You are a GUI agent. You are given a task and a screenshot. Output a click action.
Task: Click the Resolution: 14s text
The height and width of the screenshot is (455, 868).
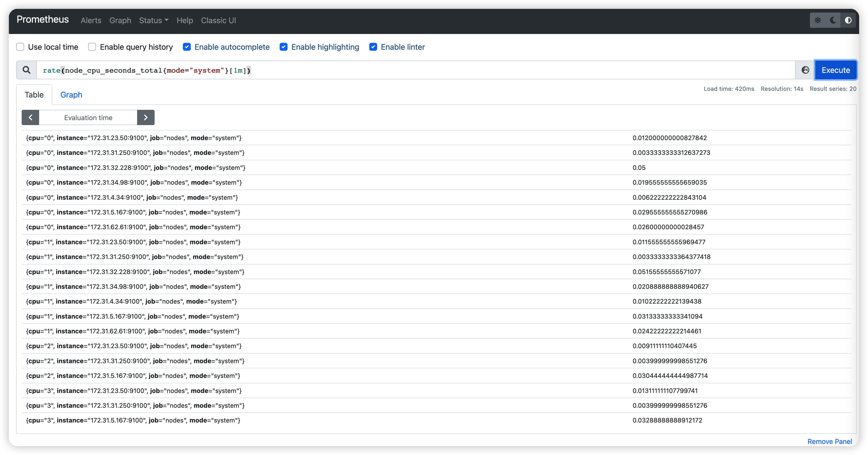782,89
